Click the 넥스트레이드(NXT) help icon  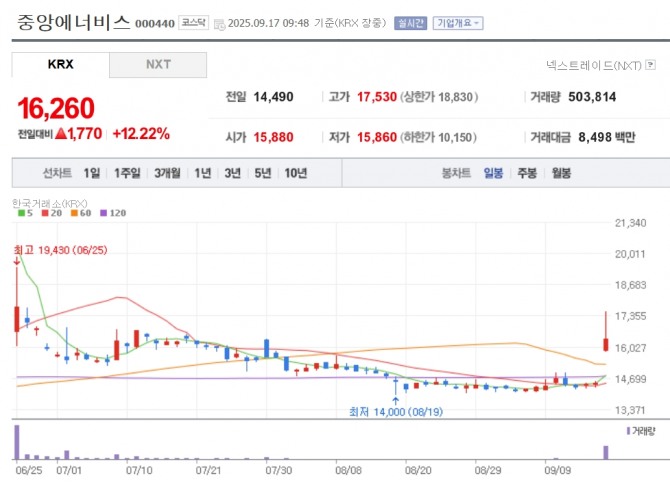coord(650,65)
